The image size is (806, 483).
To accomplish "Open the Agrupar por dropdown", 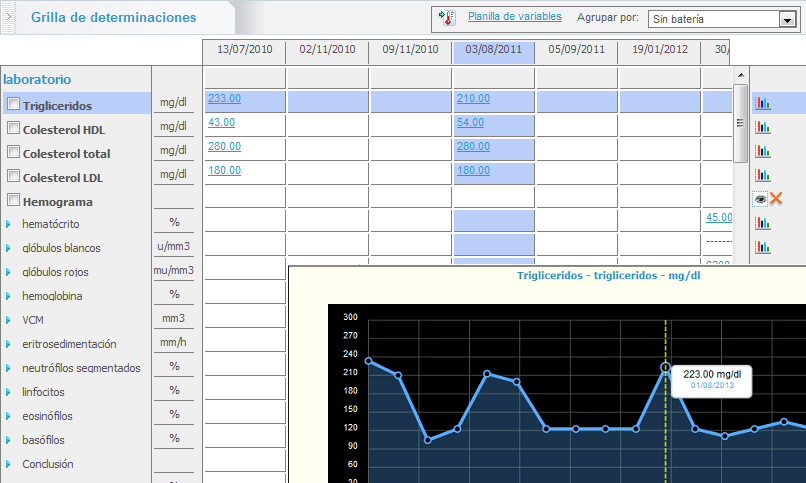I will tap(786, 19).
